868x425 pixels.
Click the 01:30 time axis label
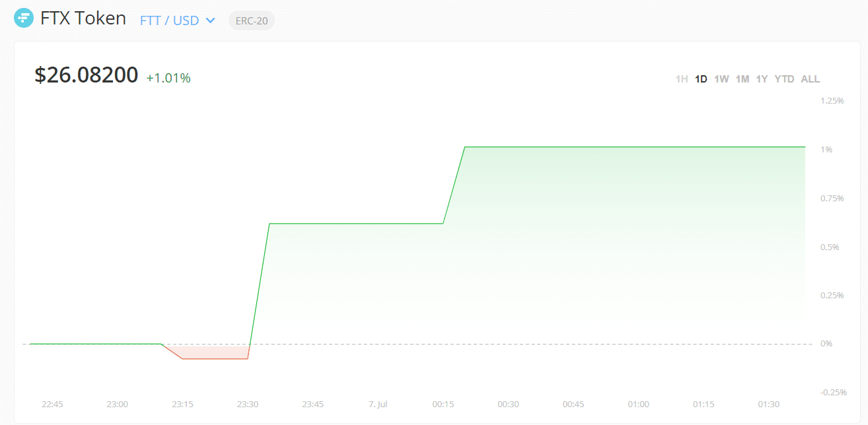pyautogui.click(x=769, y=405)
